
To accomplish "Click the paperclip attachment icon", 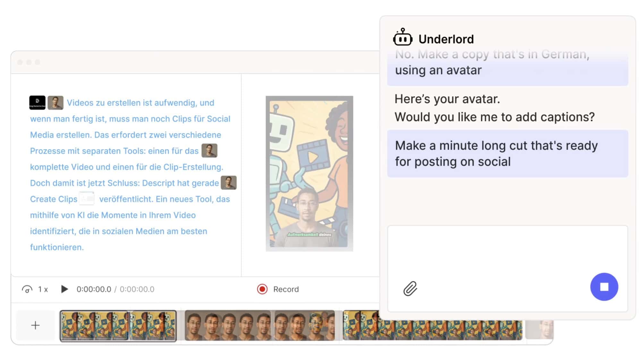I will pyautogui.click(x=410, y=288).
